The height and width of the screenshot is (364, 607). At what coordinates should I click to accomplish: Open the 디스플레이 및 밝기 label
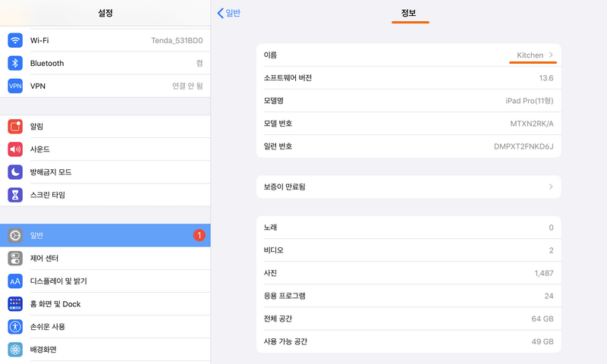[58, 281]
